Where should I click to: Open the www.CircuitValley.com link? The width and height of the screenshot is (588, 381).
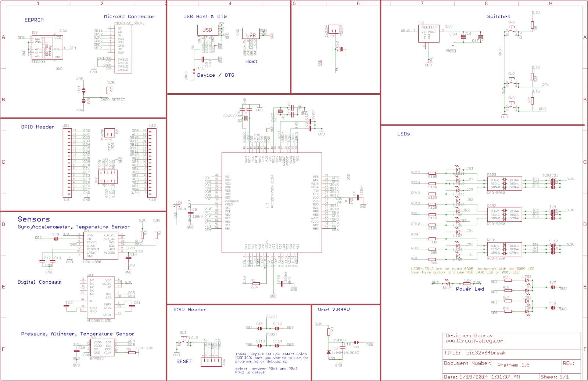tap(474, 340)
